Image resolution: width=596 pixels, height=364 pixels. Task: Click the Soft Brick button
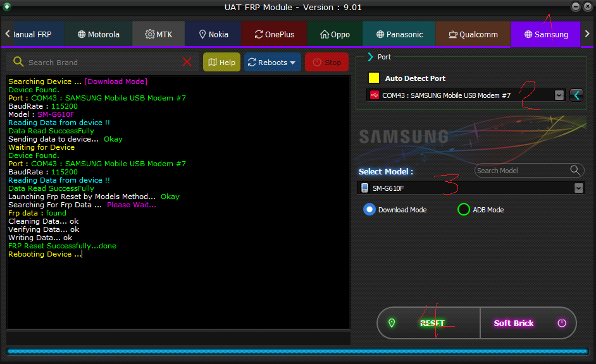click(x=528, y=323)
